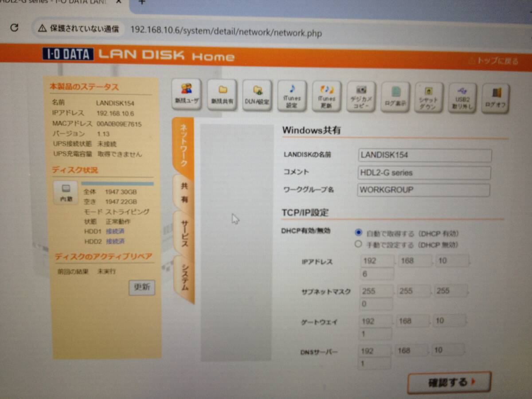Click the Windows共有 section heading
This screenshot has width=532, height=399.
coord(312,130)
